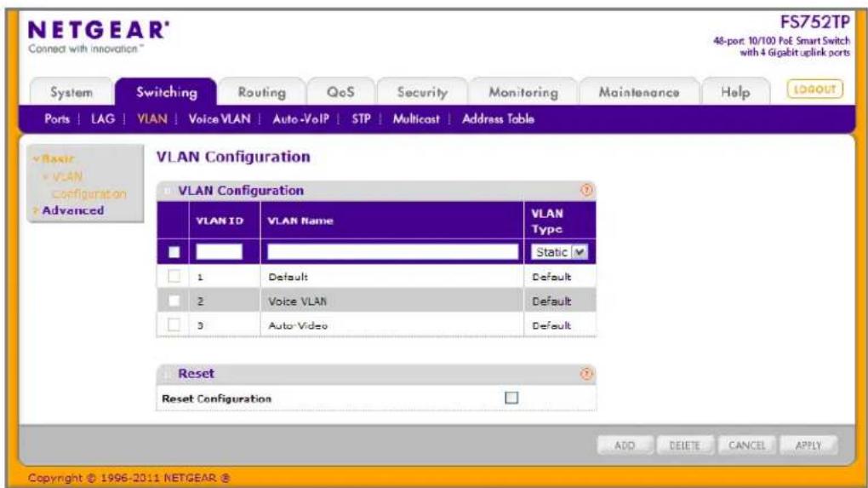Click the NETGEAR logo

pyautogui.click(x=98, y=31)
